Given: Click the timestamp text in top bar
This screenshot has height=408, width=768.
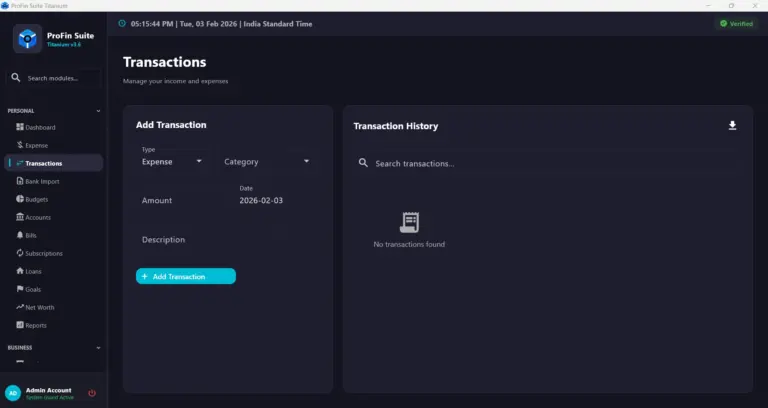Looking at the screenshot, I should (221, 24).
